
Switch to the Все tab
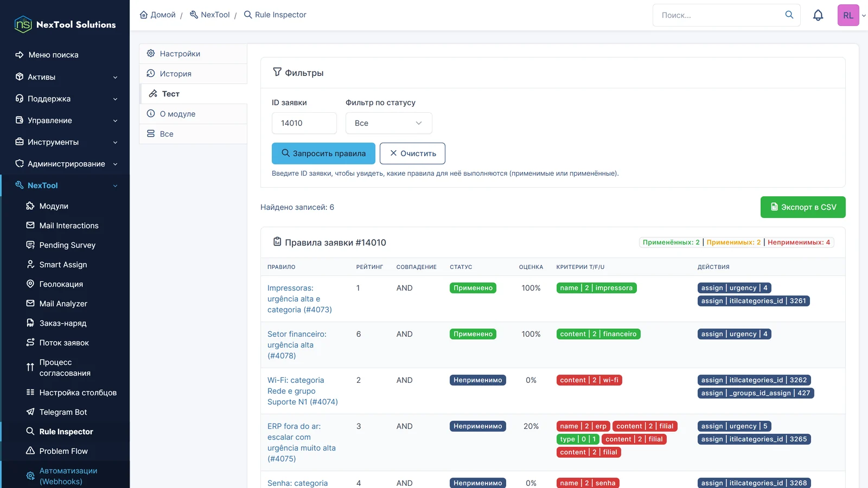[194, 134]
